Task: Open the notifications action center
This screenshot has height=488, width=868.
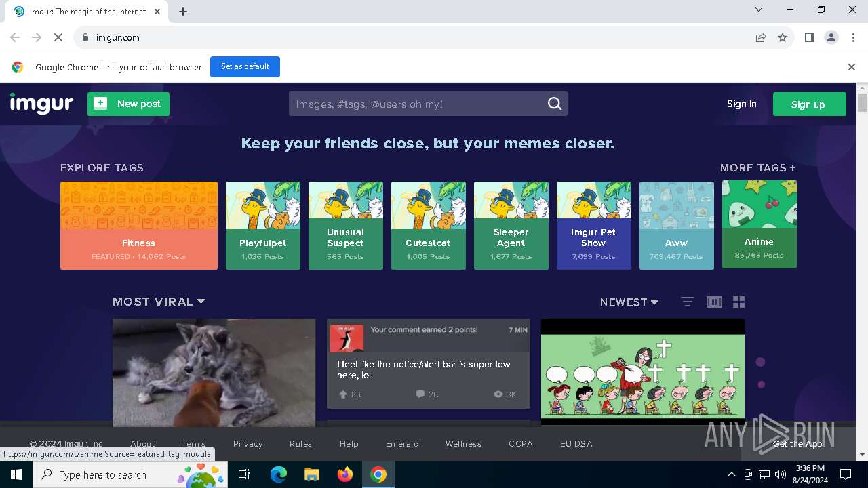Action: 846,474
